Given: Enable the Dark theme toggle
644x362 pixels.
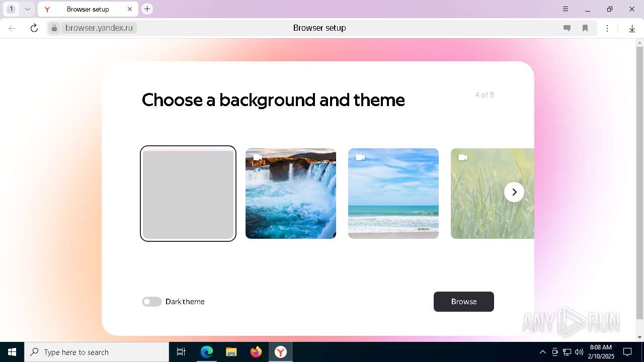Looking at the screenshot, I should 151,302.
